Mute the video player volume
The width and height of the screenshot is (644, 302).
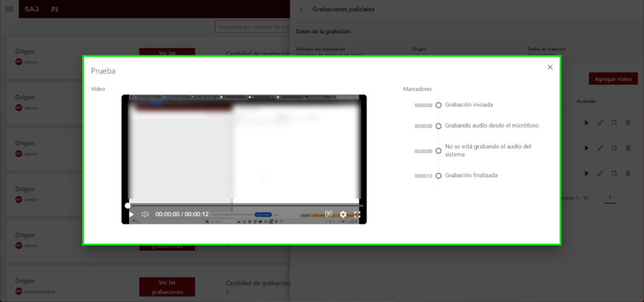point(145,214)
